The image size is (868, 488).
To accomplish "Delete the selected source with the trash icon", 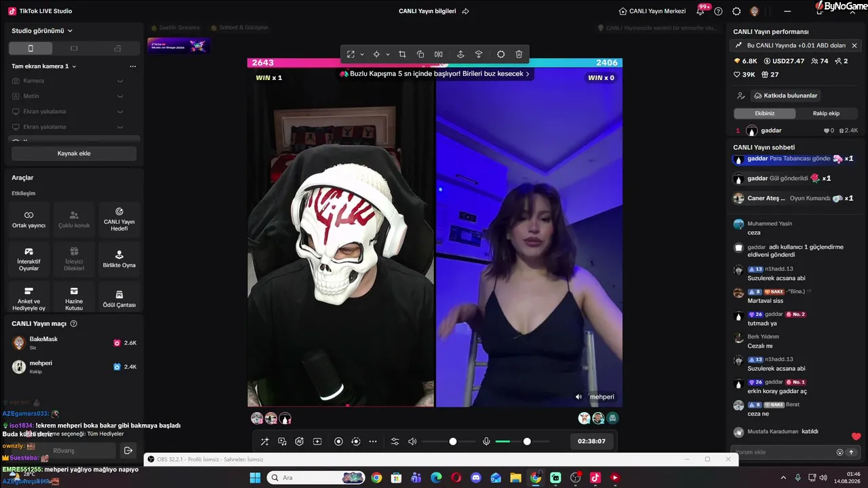I will pyautogui.click(x=519, y=54).
